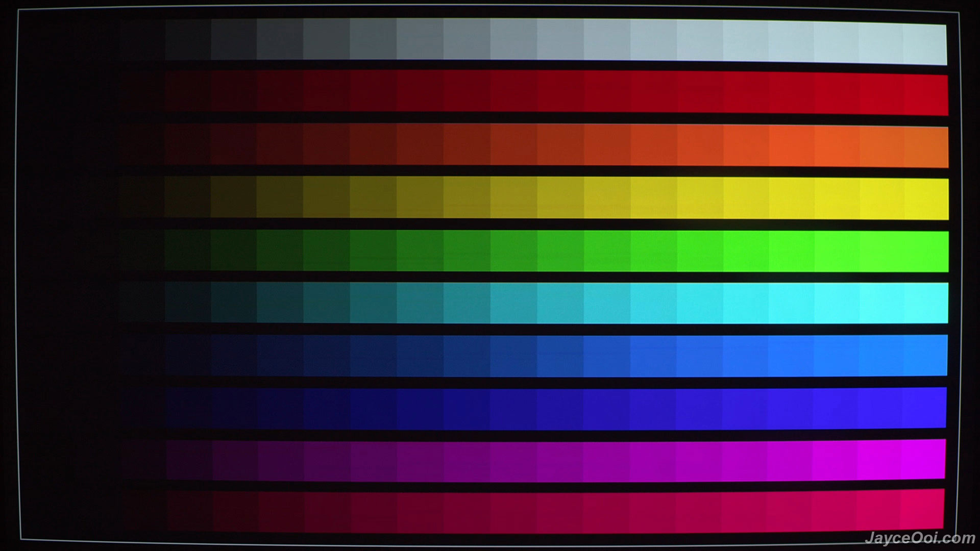Click the brightest swatch in the green row
This screenshot has width=980, height=551.
[x=926, y=252]
